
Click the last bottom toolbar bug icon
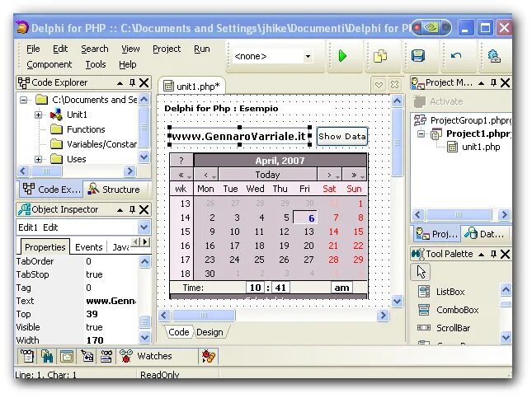pyautogui.click(x=209, y=356)
